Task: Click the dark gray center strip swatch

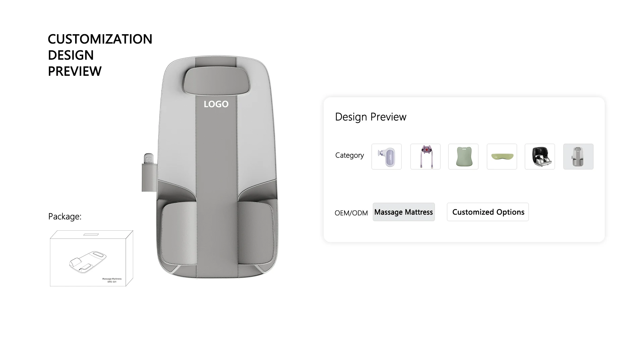Action: 216,188
